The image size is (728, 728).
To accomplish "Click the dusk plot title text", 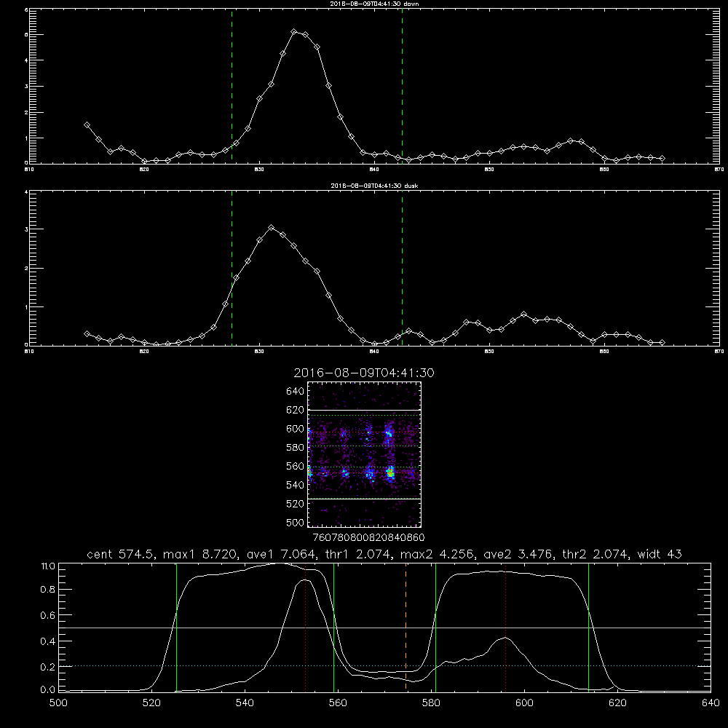I will pyautogui.click(x=374, y=186).
